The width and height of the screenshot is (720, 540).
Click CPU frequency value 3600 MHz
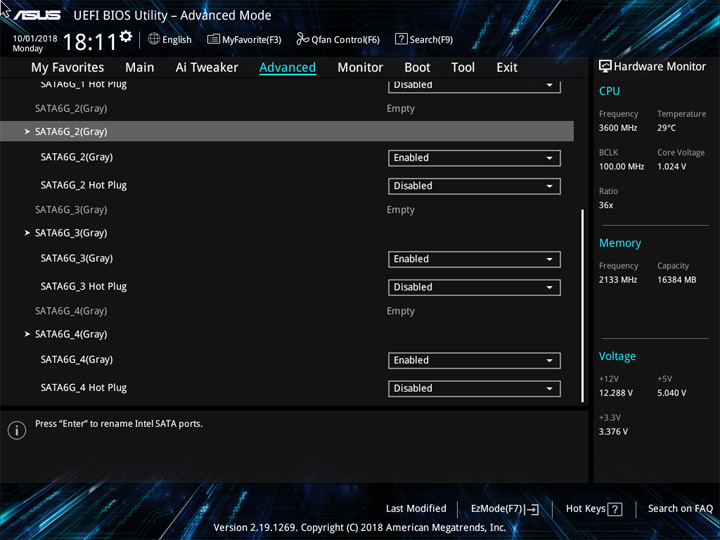click(x=618, y=128)
